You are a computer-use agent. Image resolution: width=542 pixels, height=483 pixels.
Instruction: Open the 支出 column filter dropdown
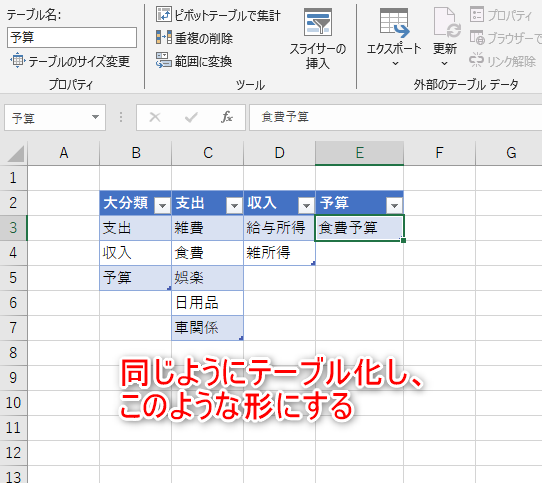pyautogui.click(x=234, y=206)
